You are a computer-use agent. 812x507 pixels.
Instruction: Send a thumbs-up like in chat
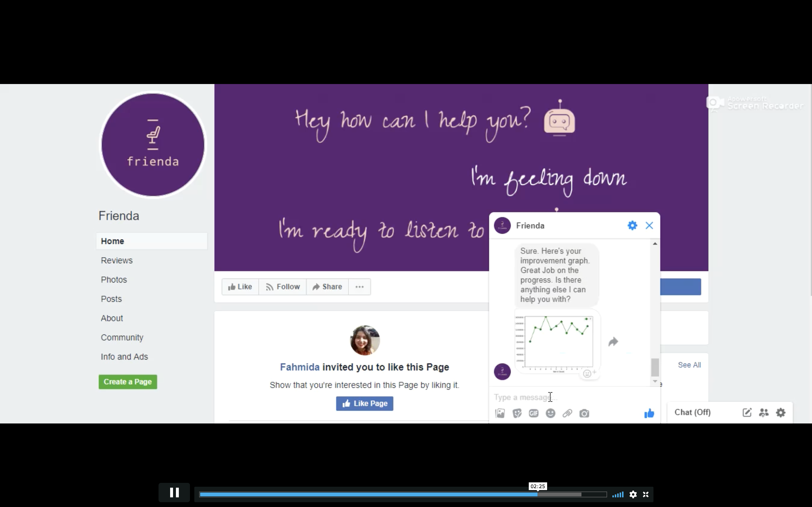coord(649,413)
